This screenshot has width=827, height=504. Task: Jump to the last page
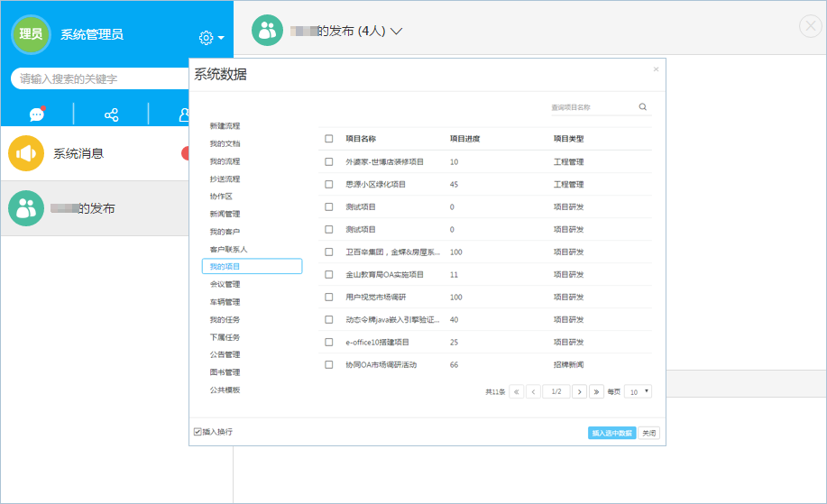pos(596,391)
